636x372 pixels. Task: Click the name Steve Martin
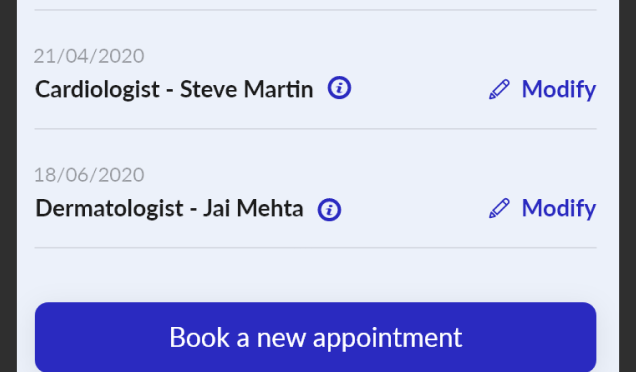coord(247,89)
